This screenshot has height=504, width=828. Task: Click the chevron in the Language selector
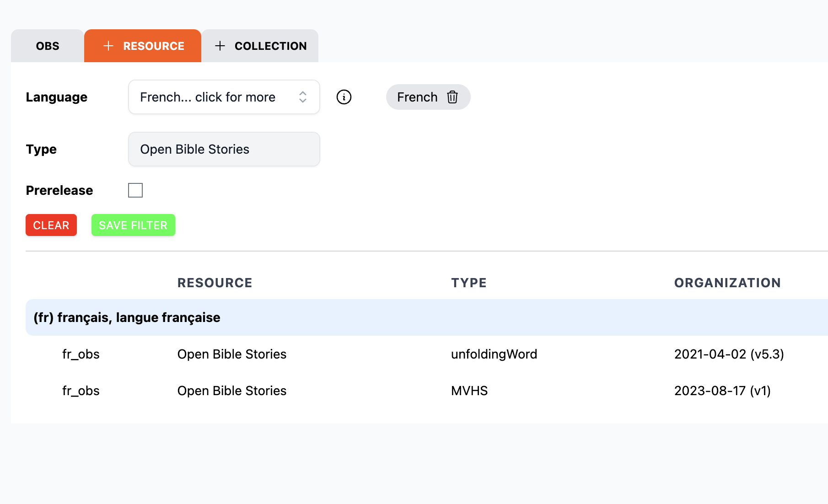(303, 97)
